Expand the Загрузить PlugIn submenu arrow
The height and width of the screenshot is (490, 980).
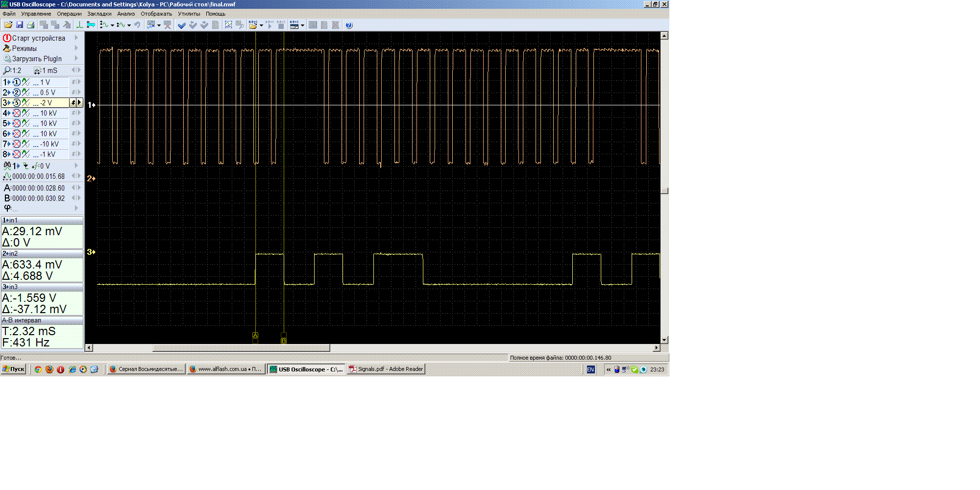click(x=76, y=58)
